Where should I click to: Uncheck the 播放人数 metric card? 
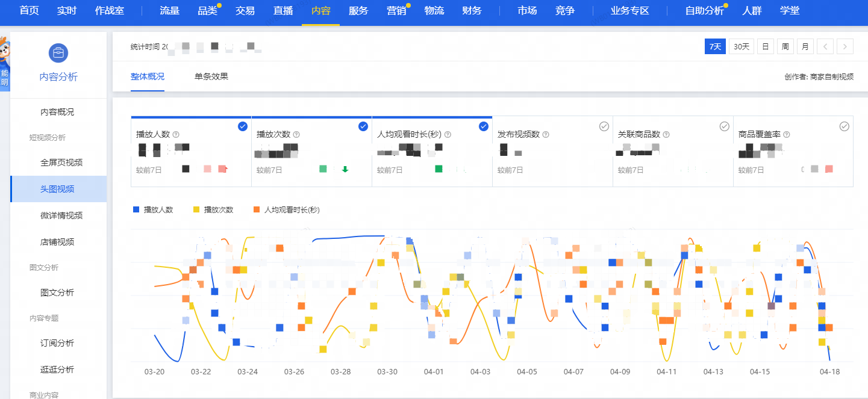click(x=243, y=126)
